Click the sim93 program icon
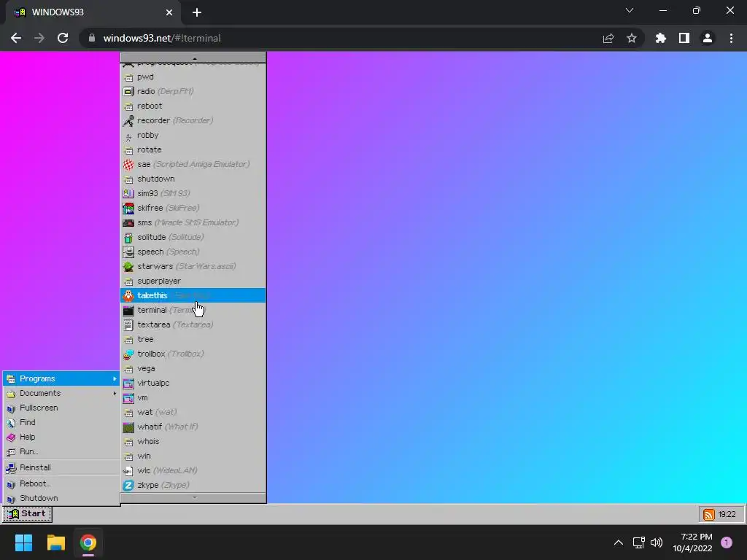 128,193
